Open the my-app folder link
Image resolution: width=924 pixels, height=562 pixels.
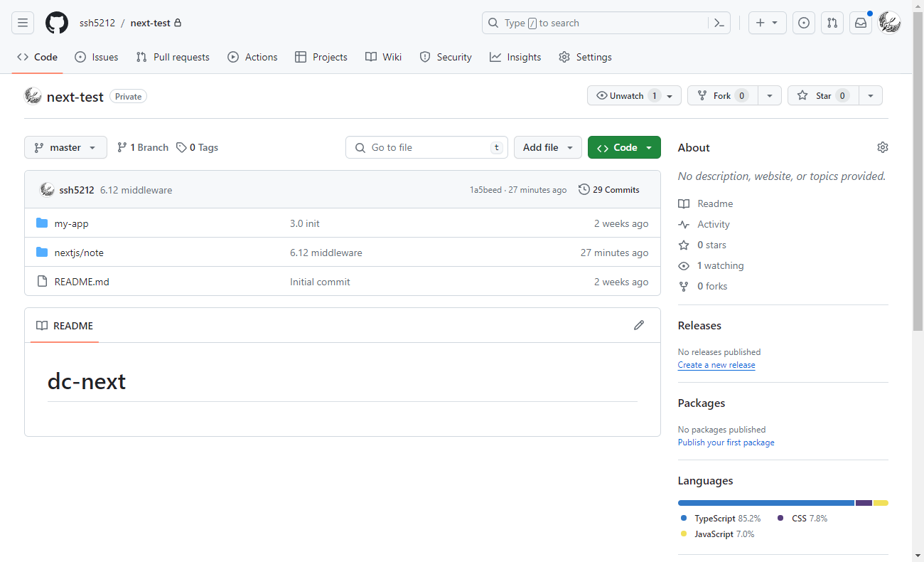pyautogui.click(x=72, y=223)
